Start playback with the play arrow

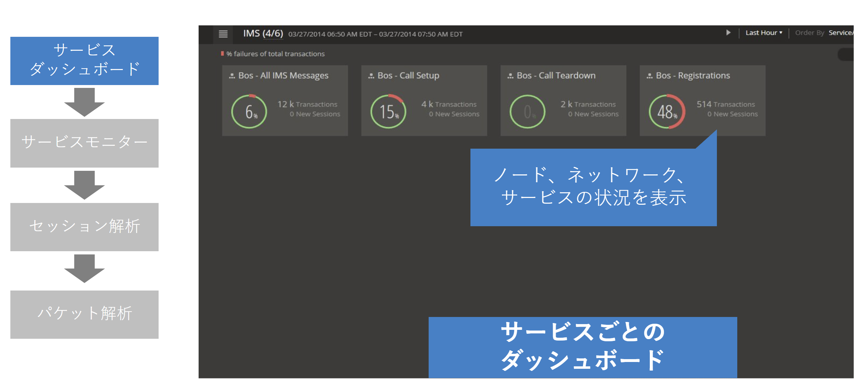click(729, 33)
